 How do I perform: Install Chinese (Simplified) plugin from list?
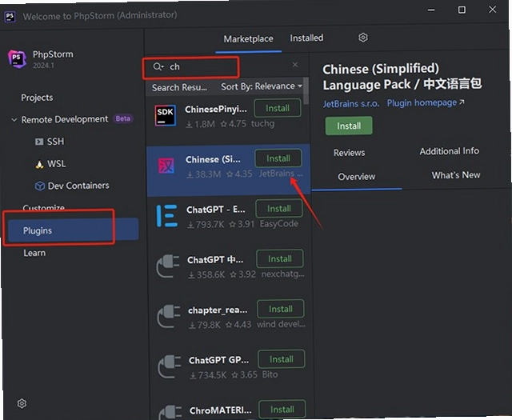click(278, 158)
